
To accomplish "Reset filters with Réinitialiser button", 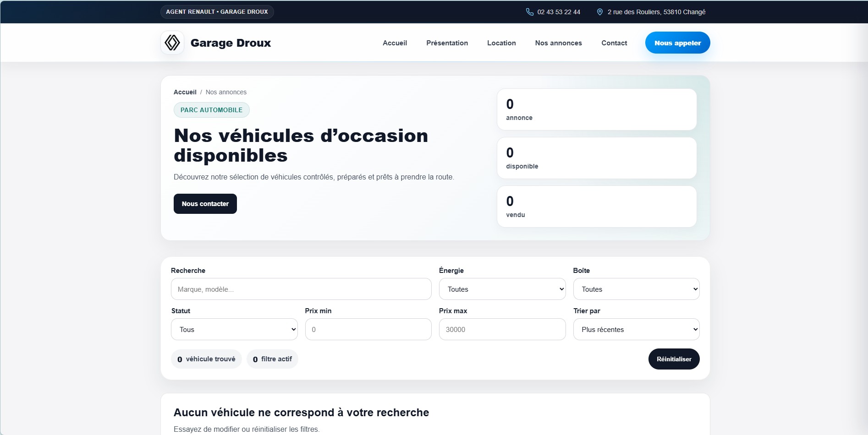I will coord(674,359).
